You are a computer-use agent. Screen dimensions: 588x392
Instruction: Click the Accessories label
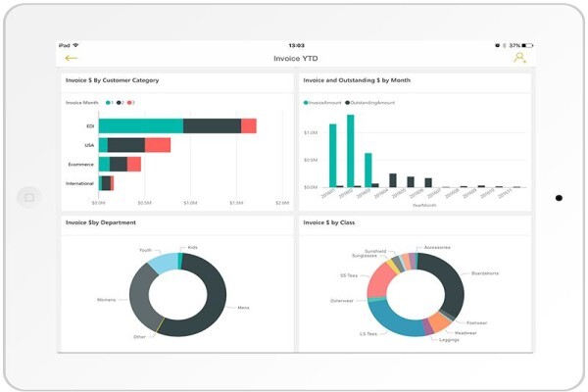[x=437, y=247]
